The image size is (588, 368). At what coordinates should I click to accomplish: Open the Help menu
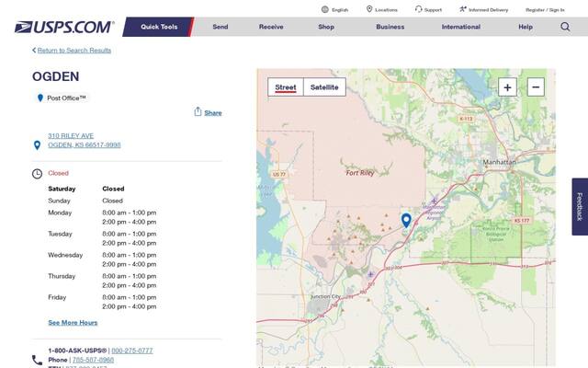526,27
